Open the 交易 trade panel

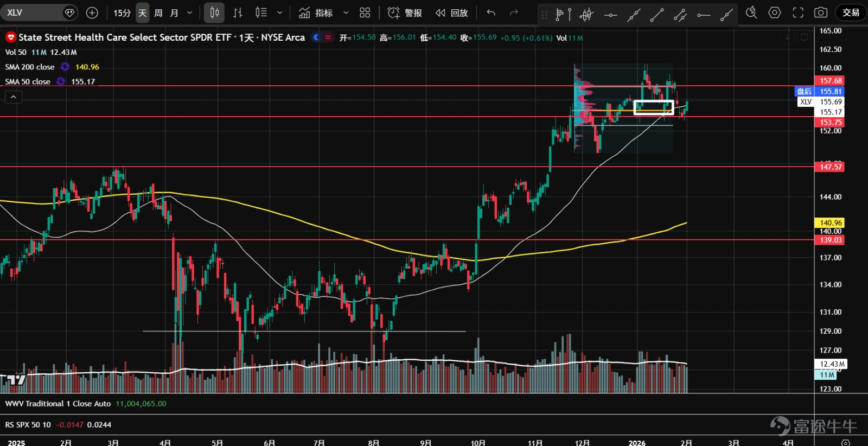click(851, 12)
